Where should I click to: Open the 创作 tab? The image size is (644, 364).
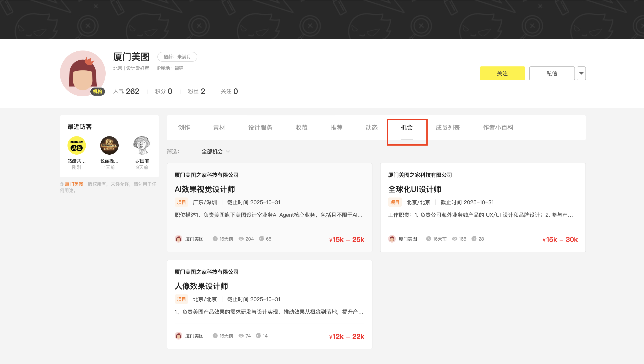(184, 128)
